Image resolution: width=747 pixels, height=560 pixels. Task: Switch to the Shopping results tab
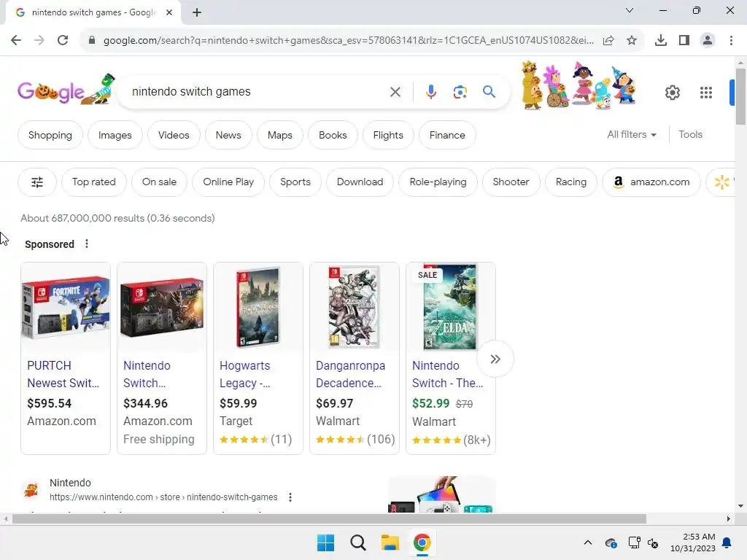(x=50, y=135)
